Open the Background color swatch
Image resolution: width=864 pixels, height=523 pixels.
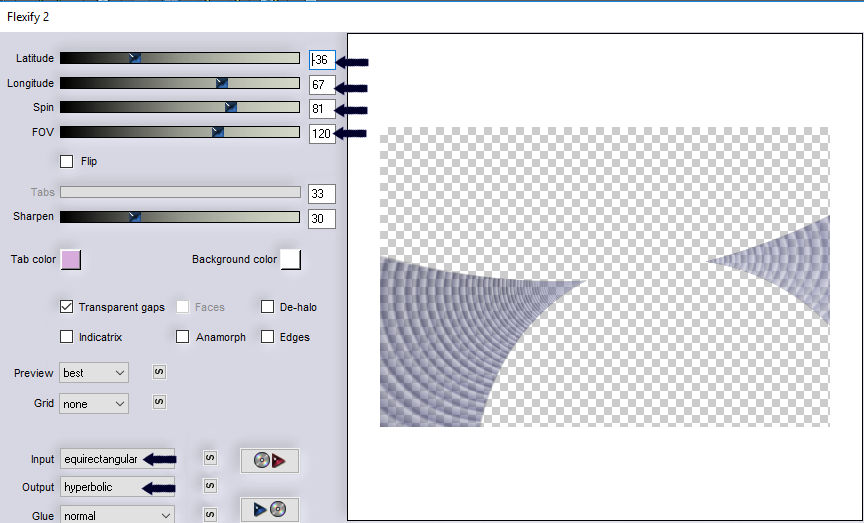290,260
